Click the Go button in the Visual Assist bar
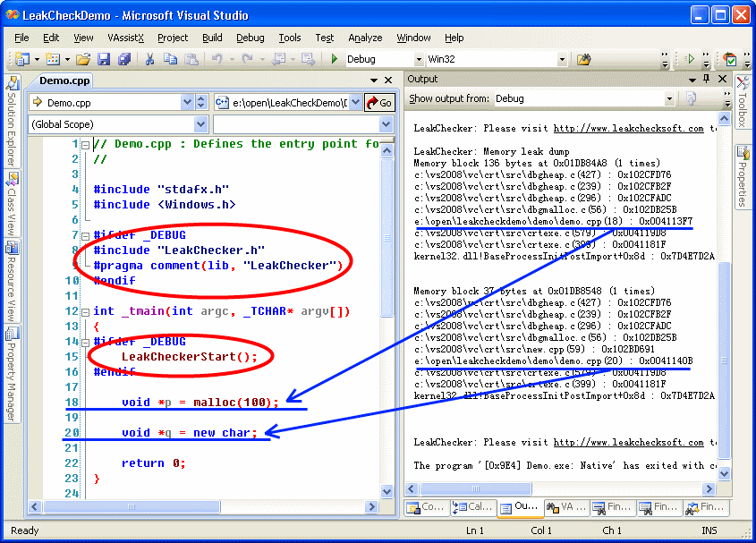Viewport: 756px width, 543px height. pos(379,103)
